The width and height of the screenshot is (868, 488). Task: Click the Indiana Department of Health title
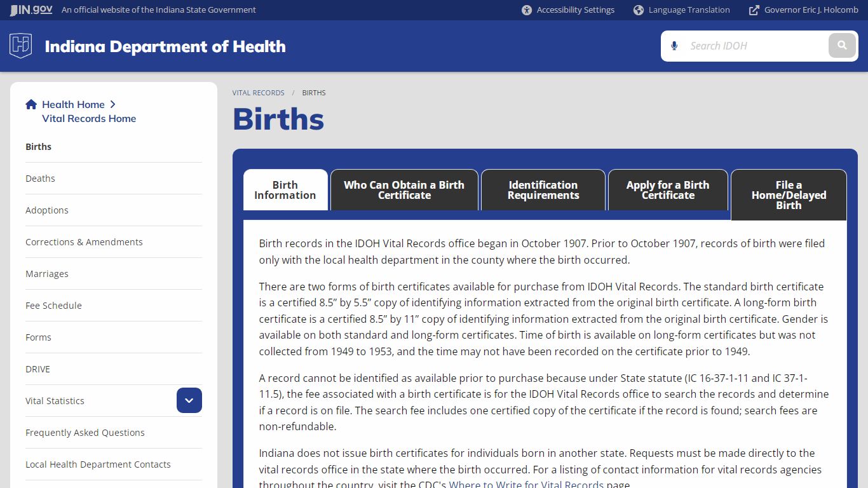pyautogui.click(x=165, y=46)
